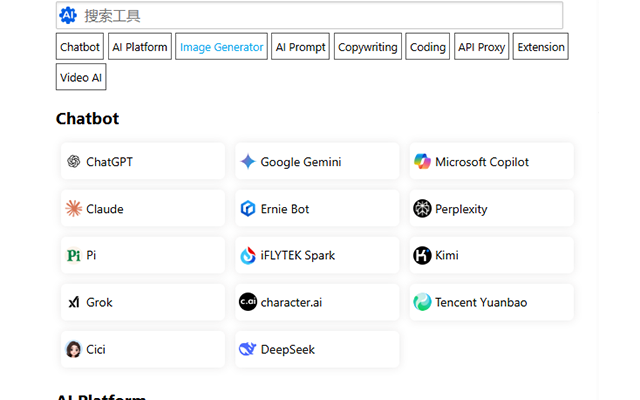
Task: Click the ChatGPT logo icon
Action: click(73, 162)
